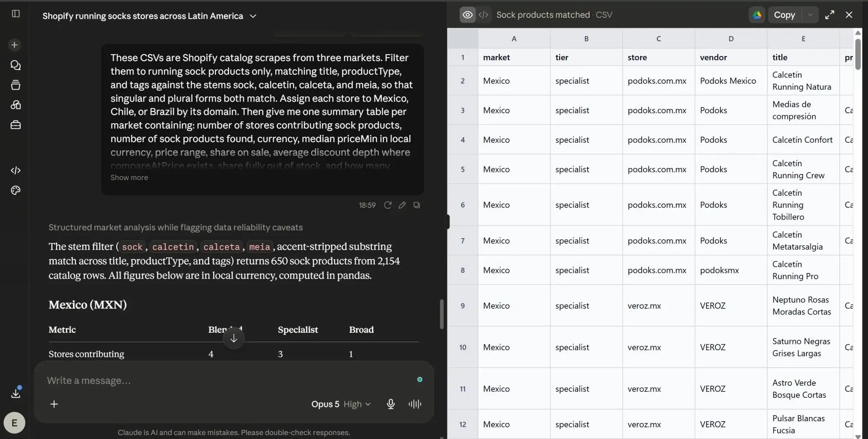The height and width of the screenshot is (439, 868).
Task: Expand the message with Show more
Action: point(129,177)
